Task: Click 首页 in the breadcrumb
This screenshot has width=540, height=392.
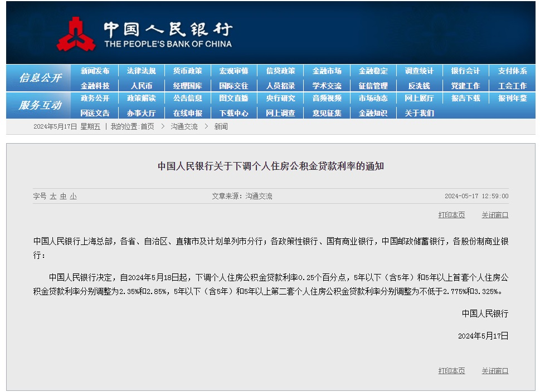Action: [147, 126]
